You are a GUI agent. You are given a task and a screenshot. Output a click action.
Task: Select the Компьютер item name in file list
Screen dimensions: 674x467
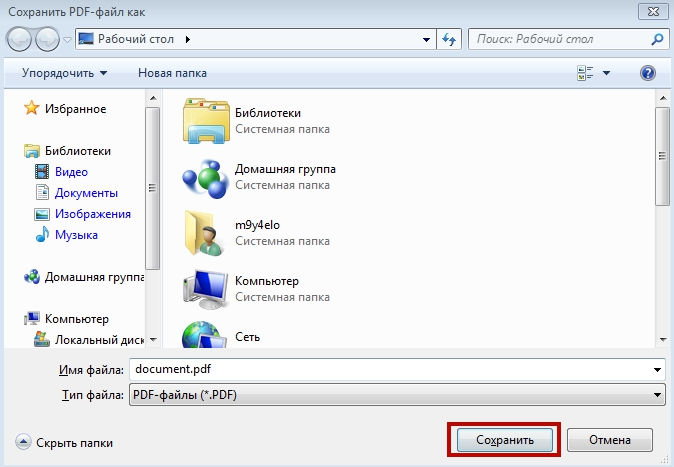(x=267, y=281)
